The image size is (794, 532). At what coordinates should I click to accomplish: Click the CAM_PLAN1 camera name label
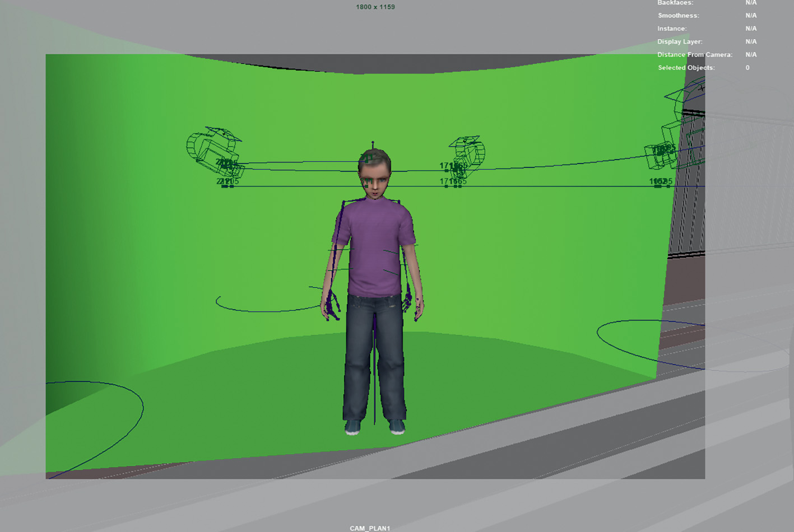[x=370, y=528]
